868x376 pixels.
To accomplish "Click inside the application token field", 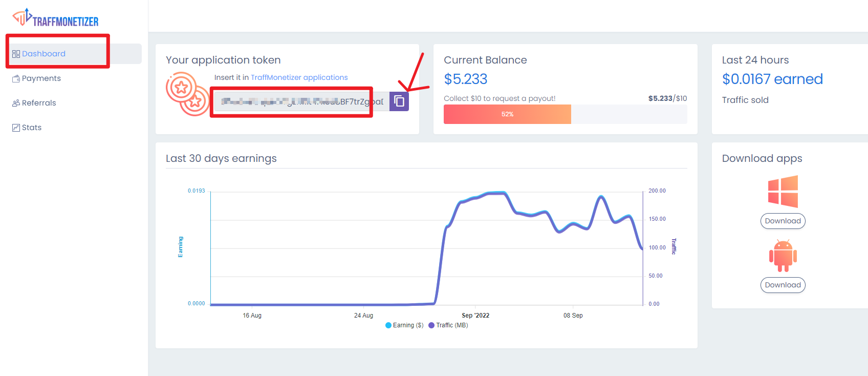I will (x=302, y=101).
